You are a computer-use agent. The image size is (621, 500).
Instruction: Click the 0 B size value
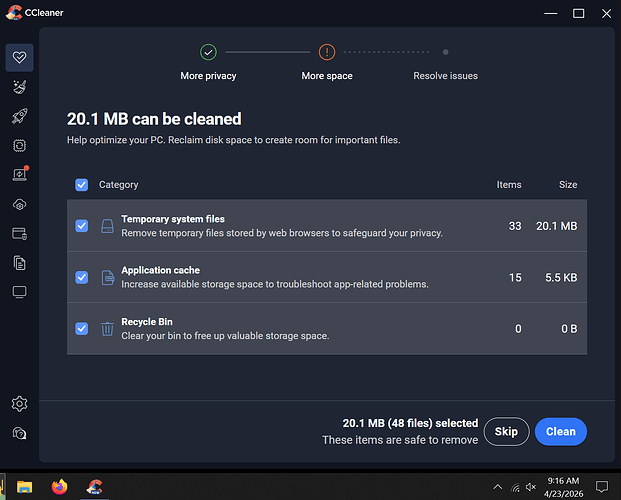coord(569,329)
